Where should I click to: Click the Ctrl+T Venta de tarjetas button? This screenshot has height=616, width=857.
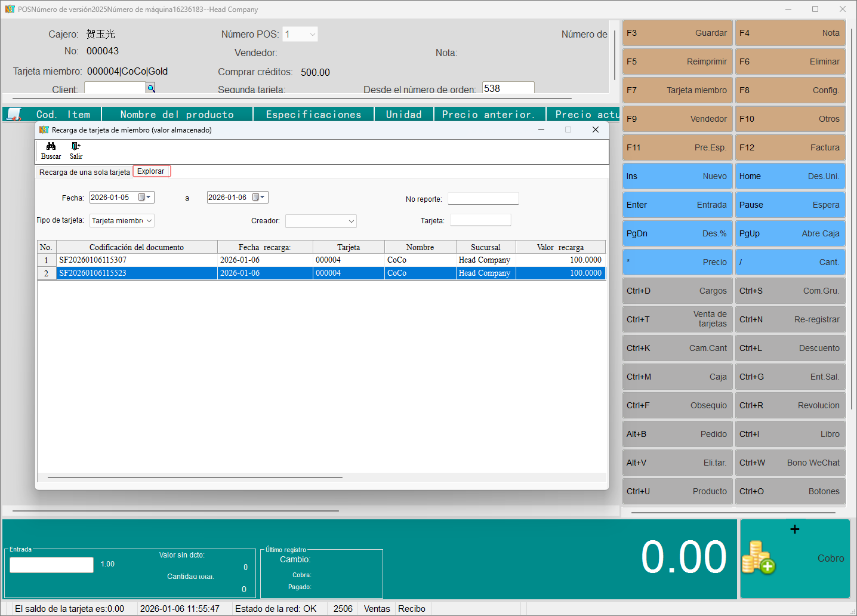click(x=677, y=319)
